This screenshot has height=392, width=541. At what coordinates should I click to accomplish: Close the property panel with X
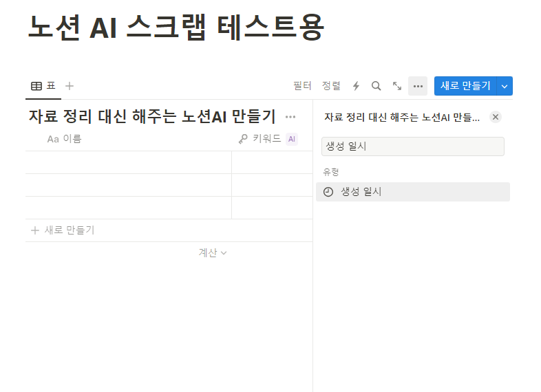496,117
